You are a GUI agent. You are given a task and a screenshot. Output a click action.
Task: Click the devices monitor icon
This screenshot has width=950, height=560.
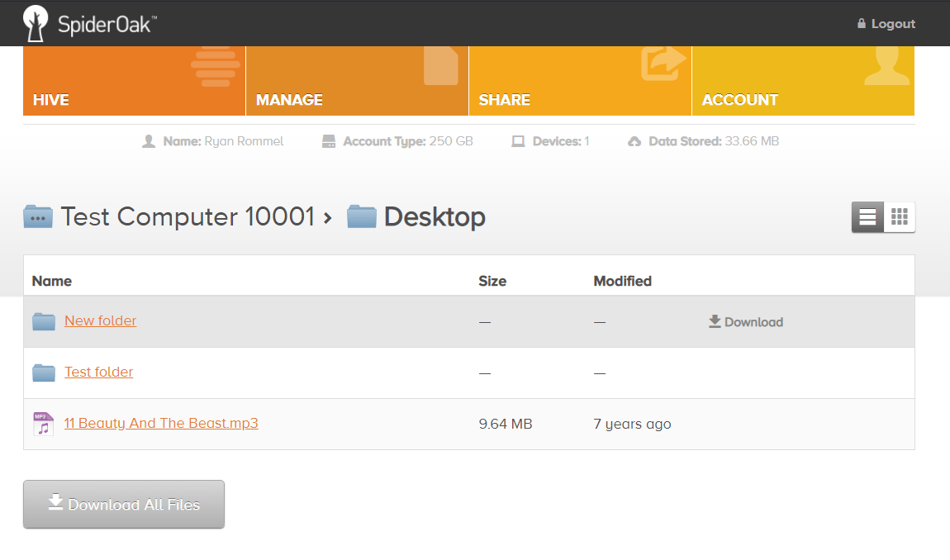point(518,140)
